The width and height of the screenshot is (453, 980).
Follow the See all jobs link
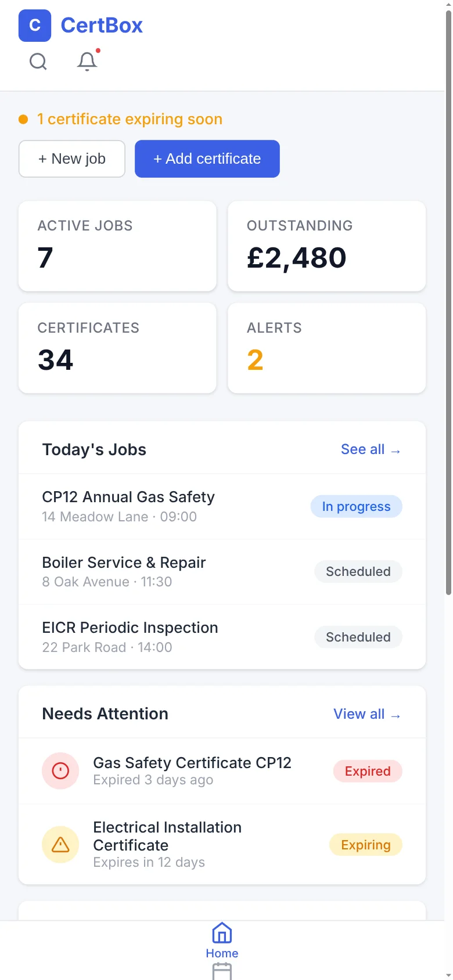[371, 449]
